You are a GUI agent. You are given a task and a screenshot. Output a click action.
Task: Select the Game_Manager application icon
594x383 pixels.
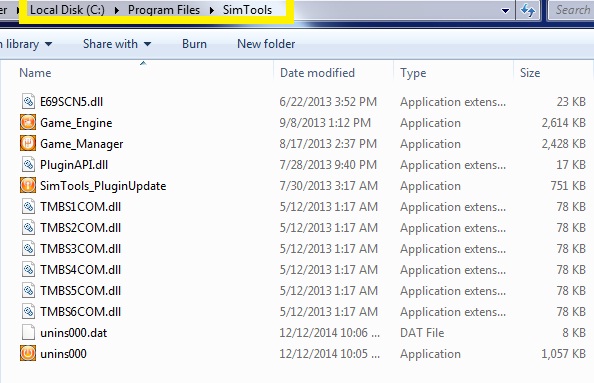click(28, 144)
